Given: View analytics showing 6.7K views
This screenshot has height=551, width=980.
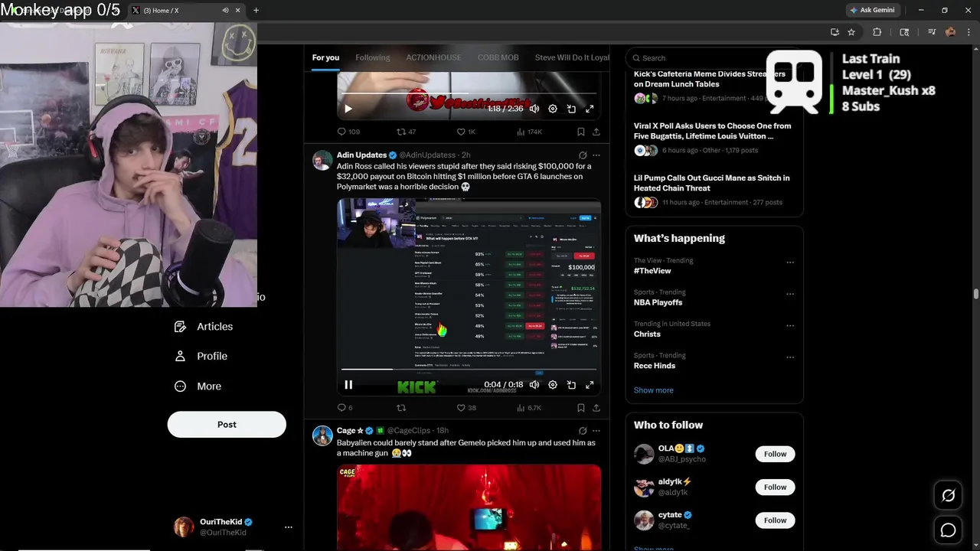Looking at the screenshot, I should coord(528,408).
